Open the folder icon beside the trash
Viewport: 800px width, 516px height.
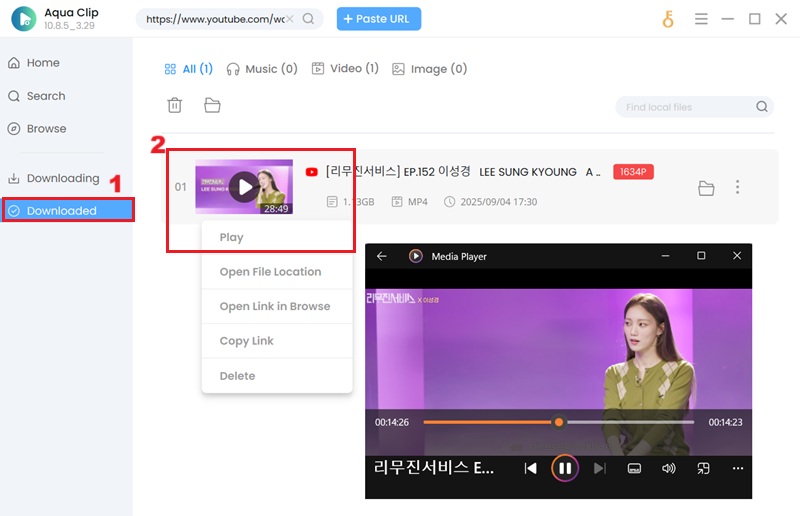(x=212, y=105)
